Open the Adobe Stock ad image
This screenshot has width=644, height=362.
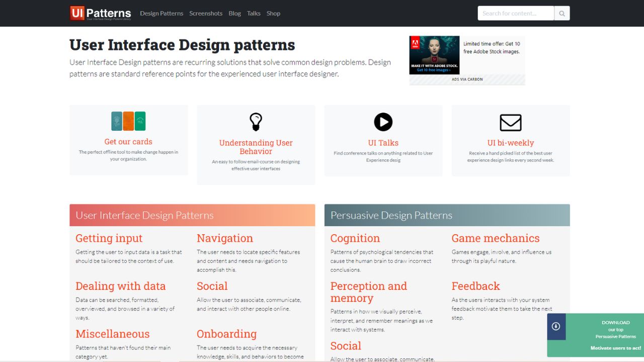click(x=434, y=55)
